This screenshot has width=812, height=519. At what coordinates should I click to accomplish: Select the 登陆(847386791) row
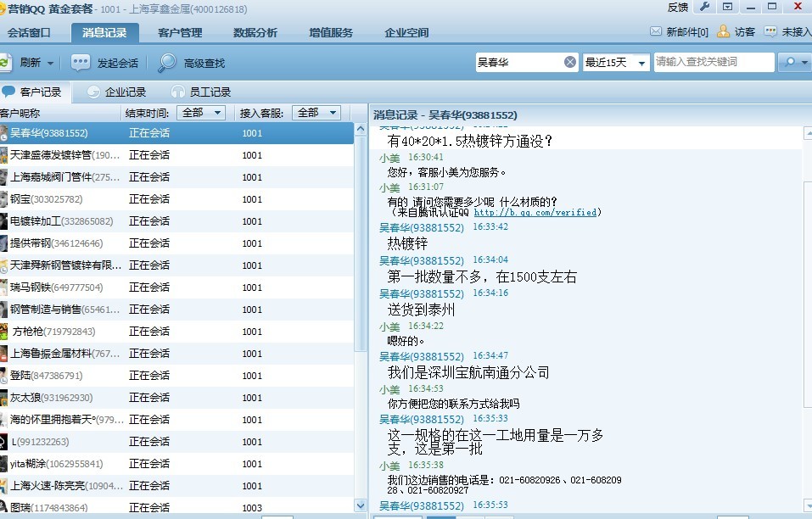click(176, 376)
